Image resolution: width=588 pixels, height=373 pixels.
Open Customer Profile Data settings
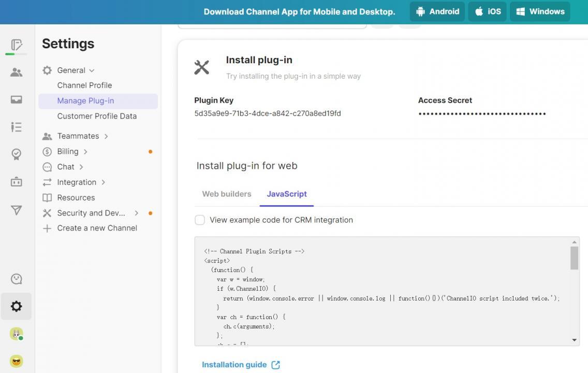(x=98, y=117)
